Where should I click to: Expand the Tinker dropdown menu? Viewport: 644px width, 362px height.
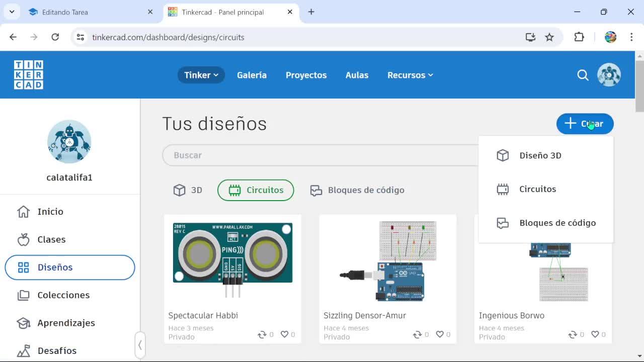click(201, 75)
